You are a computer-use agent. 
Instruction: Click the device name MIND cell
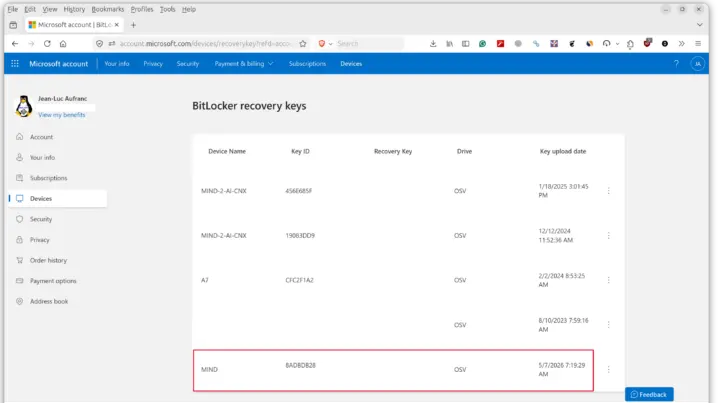coord(209,369)
